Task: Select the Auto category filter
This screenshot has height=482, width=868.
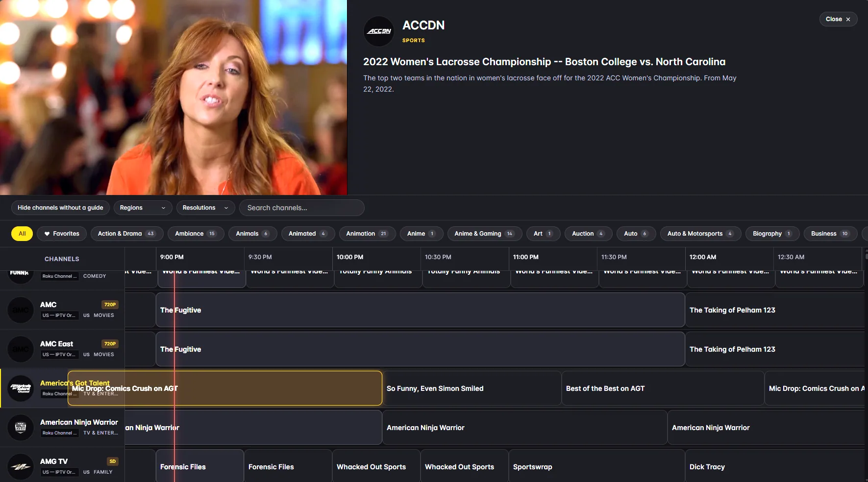Action: (636, 234)
